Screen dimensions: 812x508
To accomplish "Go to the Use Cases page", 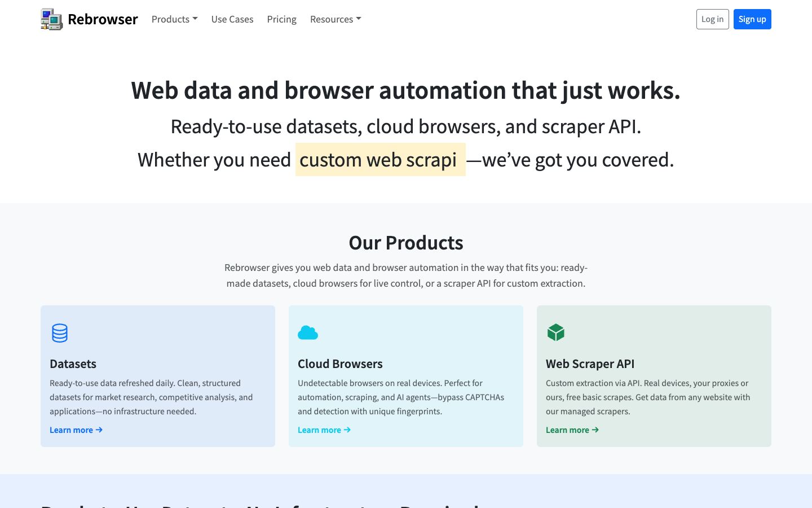I will point(232,19).
